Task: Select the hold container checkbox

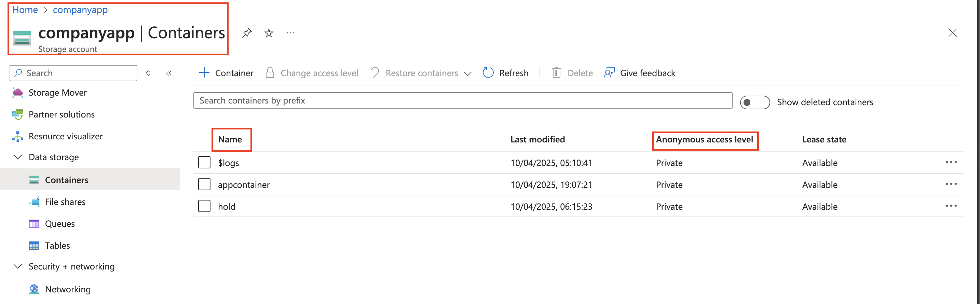Action: point(204,206)
